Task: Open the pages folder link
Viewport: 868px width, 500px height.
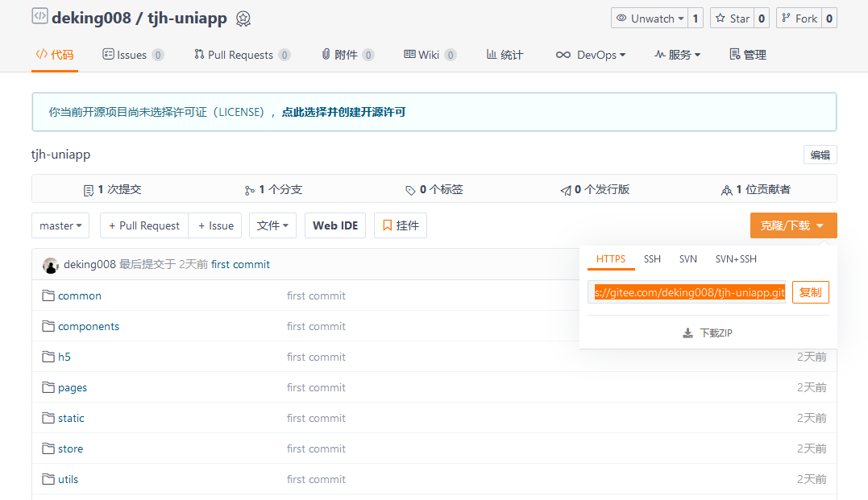Action: pos(73,388)
